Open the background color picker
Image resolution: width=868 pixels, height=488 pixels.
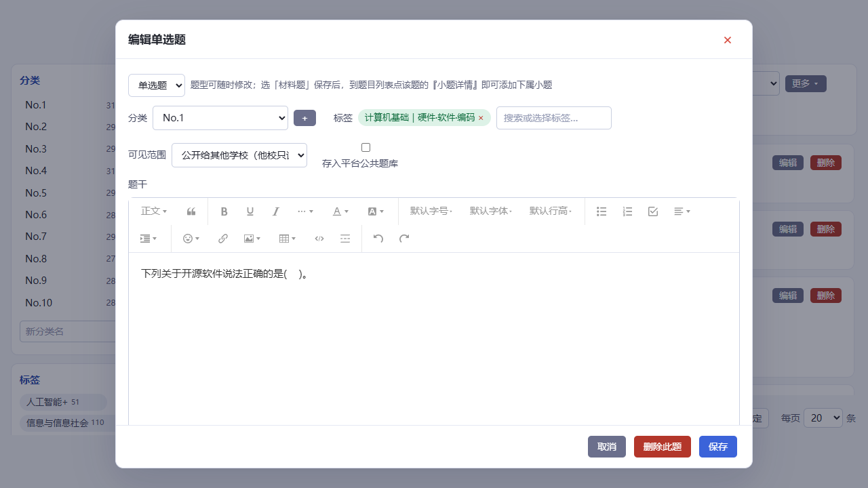click(376, 211)
